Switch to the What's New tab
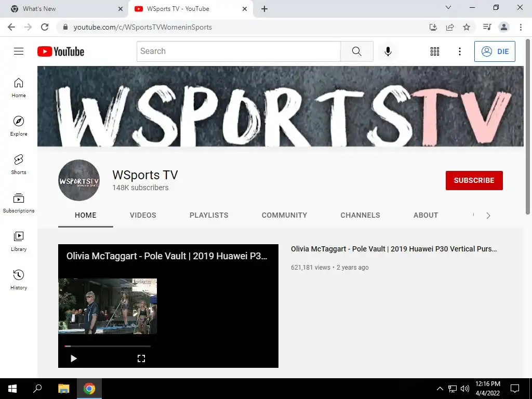532x399 pixels. (x=63, y=9)
